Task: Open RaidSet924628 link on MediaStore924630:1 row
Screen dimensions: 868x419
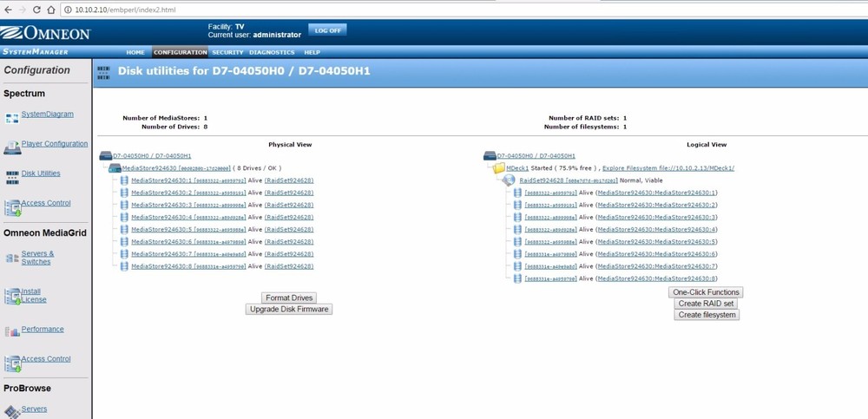Action: point(289,180)
